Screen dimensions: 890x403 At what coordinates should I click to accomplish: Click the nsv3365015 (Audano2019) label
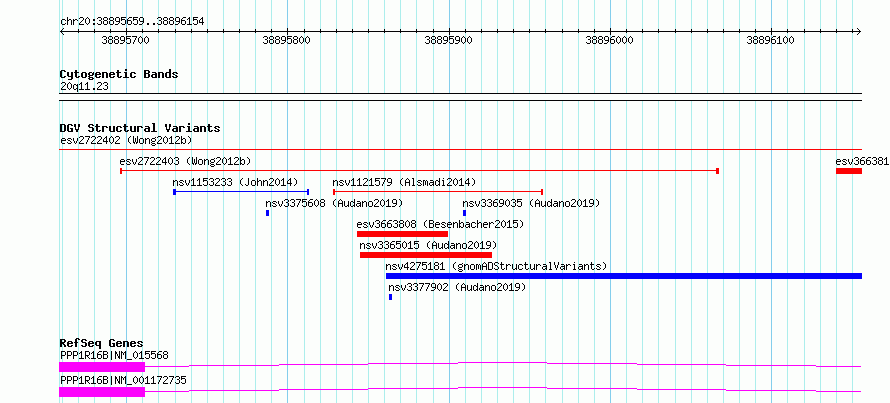tap(428, 245)
